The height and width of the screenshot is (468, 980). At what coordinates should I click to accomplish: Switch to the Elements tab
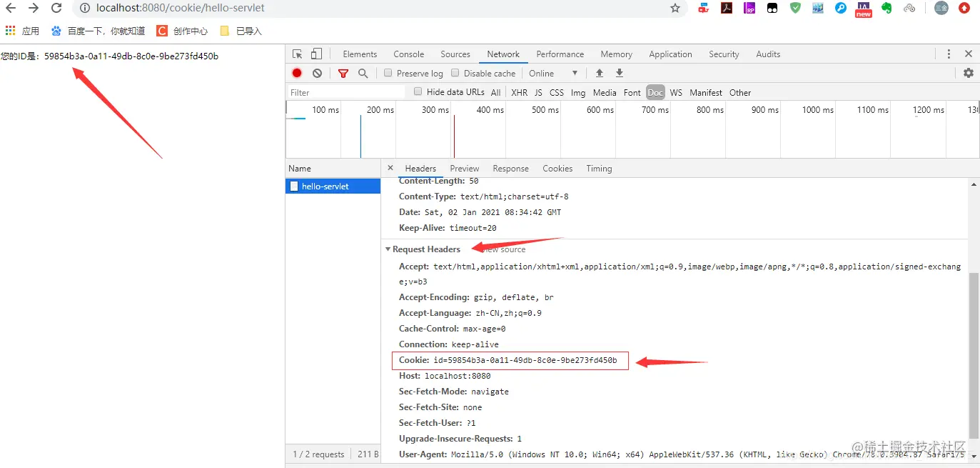[x=360, y=54]
